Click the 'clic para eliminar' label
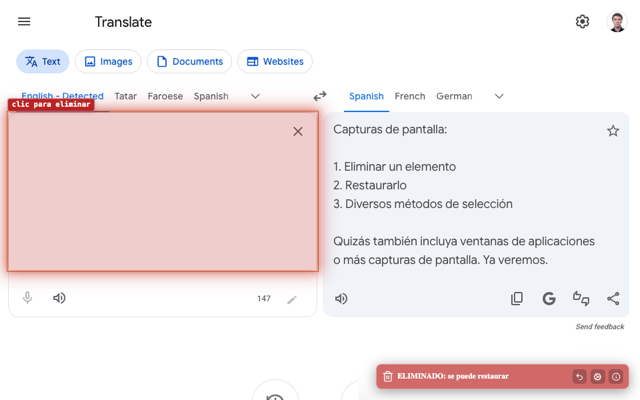Image resolution: width=640 pixels, height=400 pixels. tap(51, 104)
